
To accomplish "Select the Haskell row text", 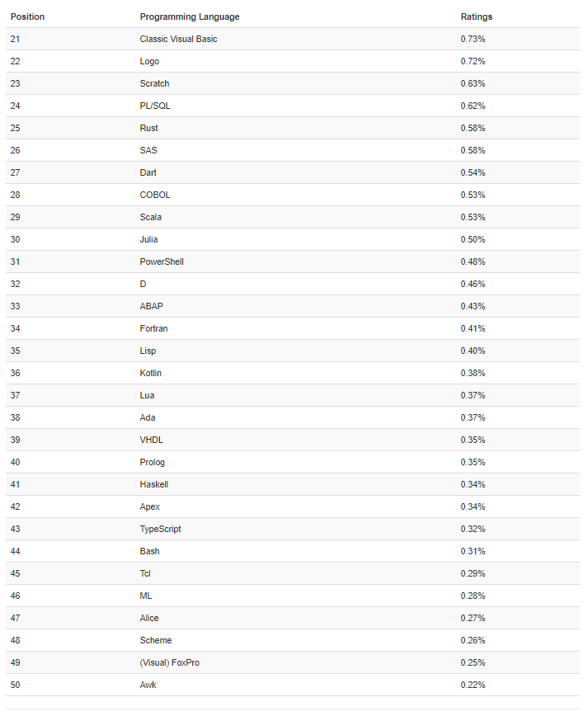I will [x=154, y=484].
